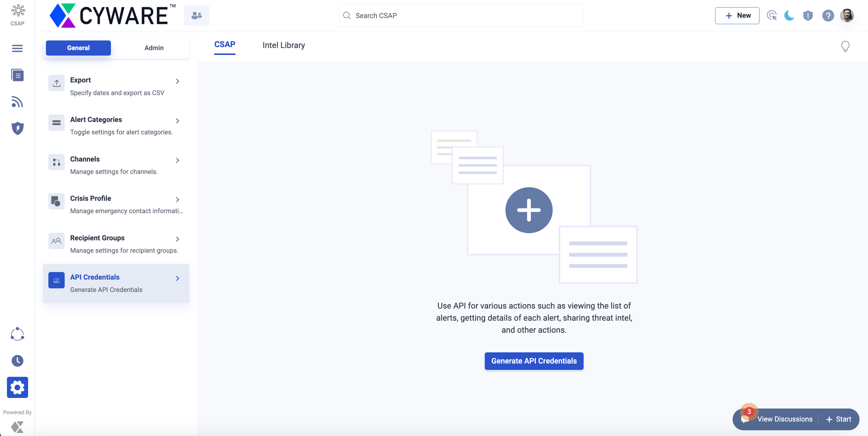Open the settings gear icon
The width and height of the screenshot is (868, 436).
pos(17,387)
